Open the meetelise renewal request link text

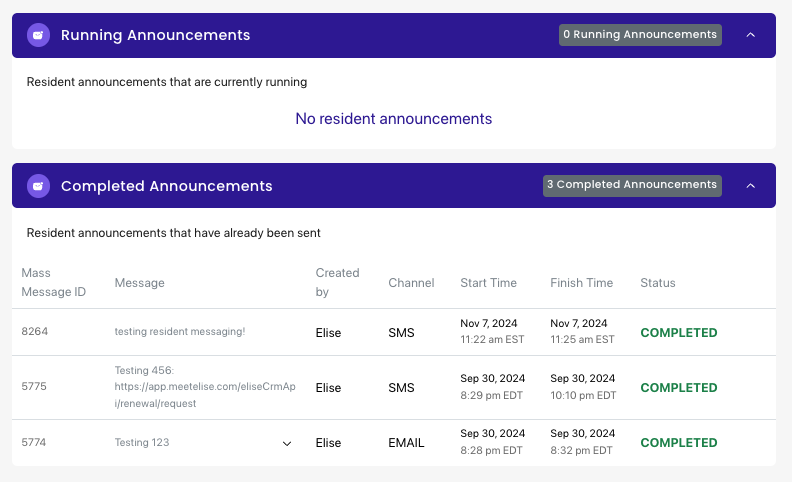click(x=205, y=395)
